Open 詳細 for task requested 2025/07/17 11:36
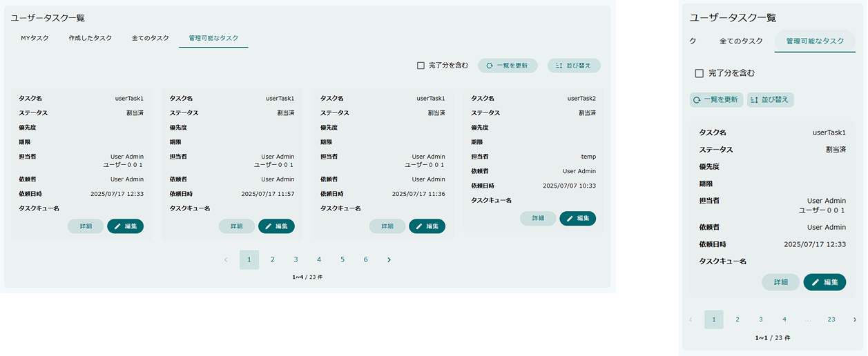This screenshot has height=356, width=868. click(387, 226)
